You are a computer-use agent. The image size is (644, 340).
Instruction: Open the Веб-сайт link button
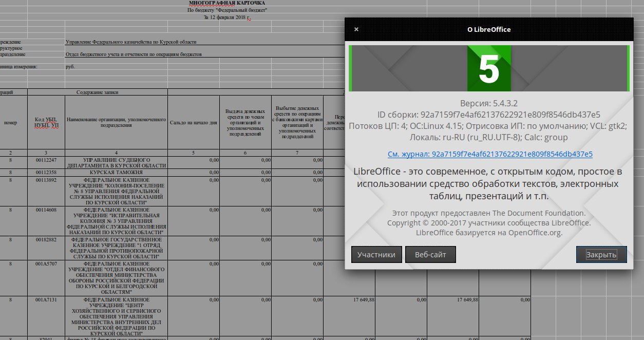[430, 255]
